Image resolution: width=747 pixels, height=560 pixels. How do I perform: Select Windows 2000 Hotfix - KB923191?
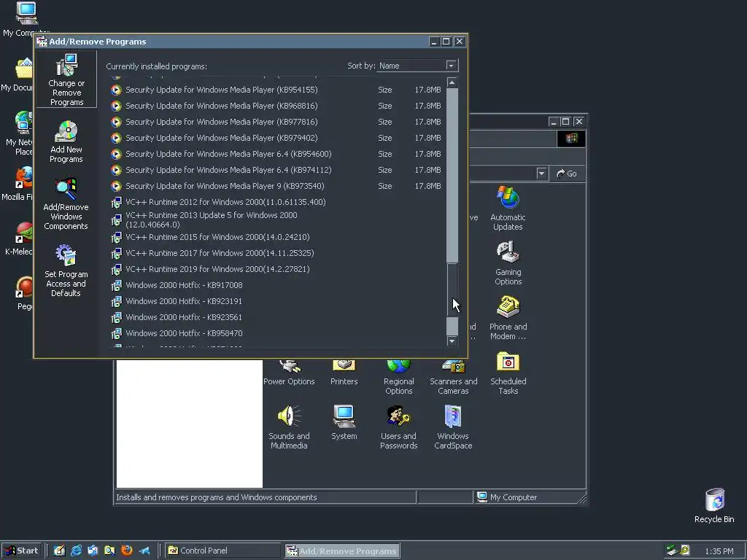tap(276, 301)
